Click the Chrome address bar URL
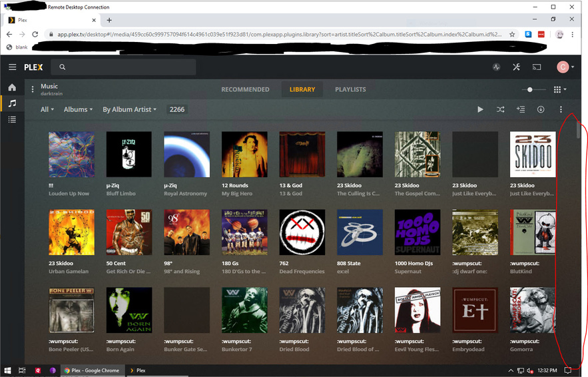This screenshot has width=588, height=377. (x=279, y=34)
